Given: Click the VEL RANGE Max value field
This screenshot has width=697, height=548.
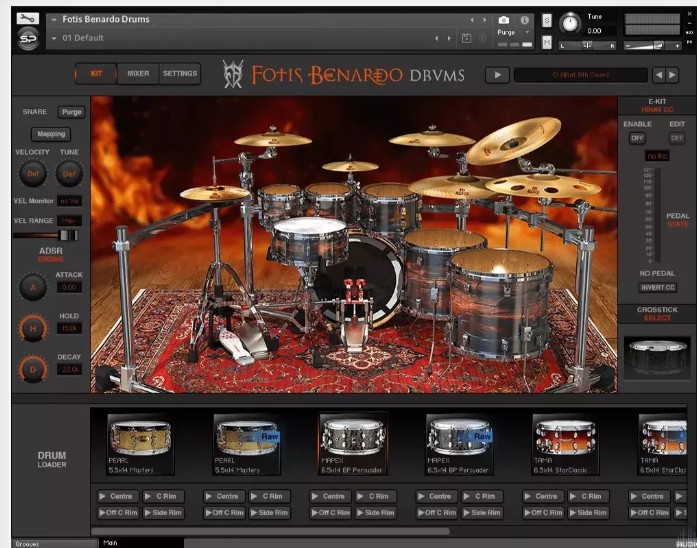Looking at the screenshot, I should point(69,220).
